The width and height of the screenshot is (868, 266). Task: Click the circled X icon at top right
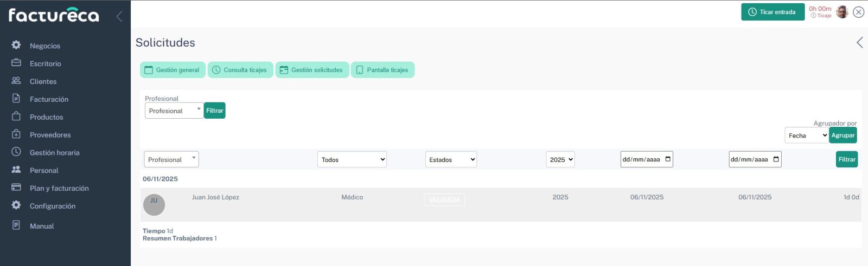(x=858, y=12)
